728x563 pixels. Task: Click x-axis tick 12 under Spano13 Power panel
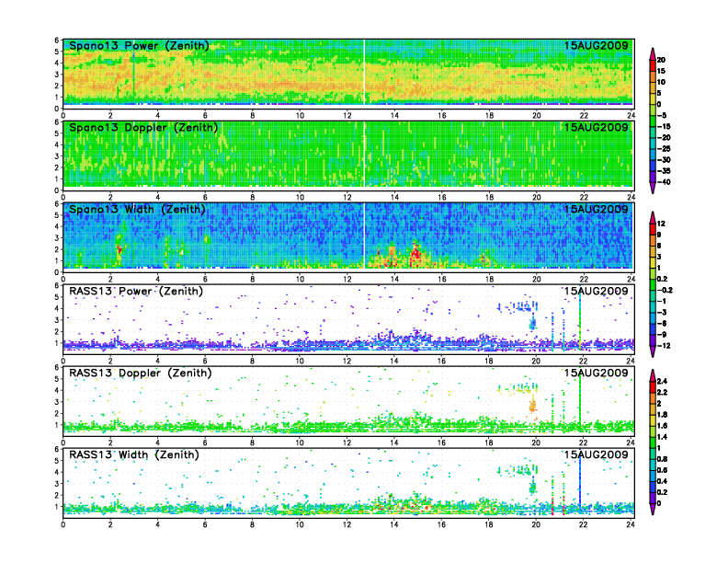[347, 116]
